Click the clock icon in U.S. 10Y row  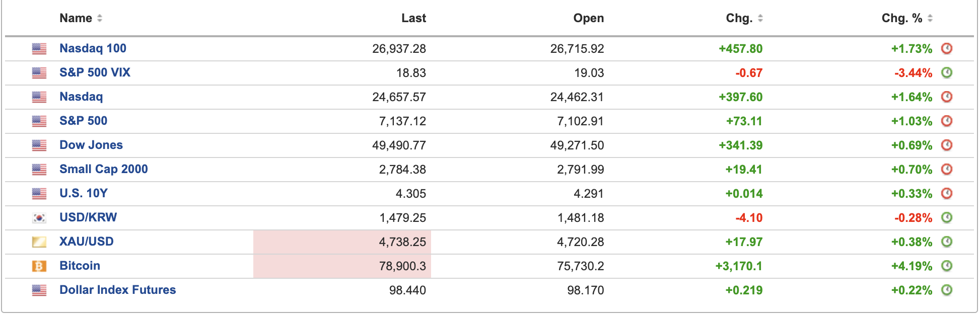pos(947,194)
